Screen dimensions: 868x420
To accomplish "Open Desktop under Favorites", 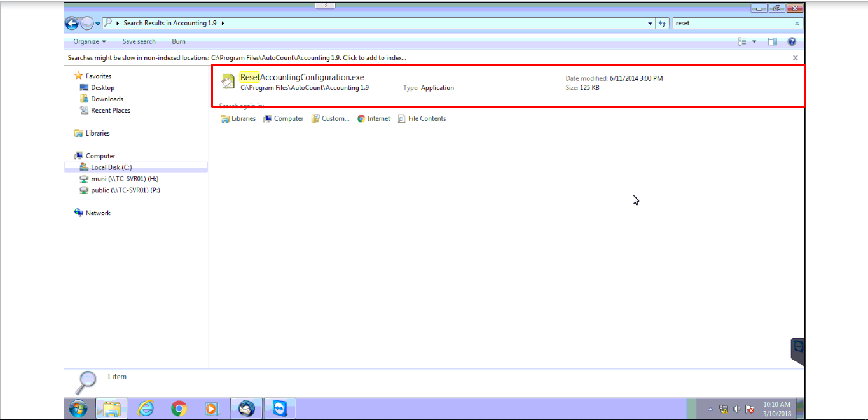I will click(97, 87).
